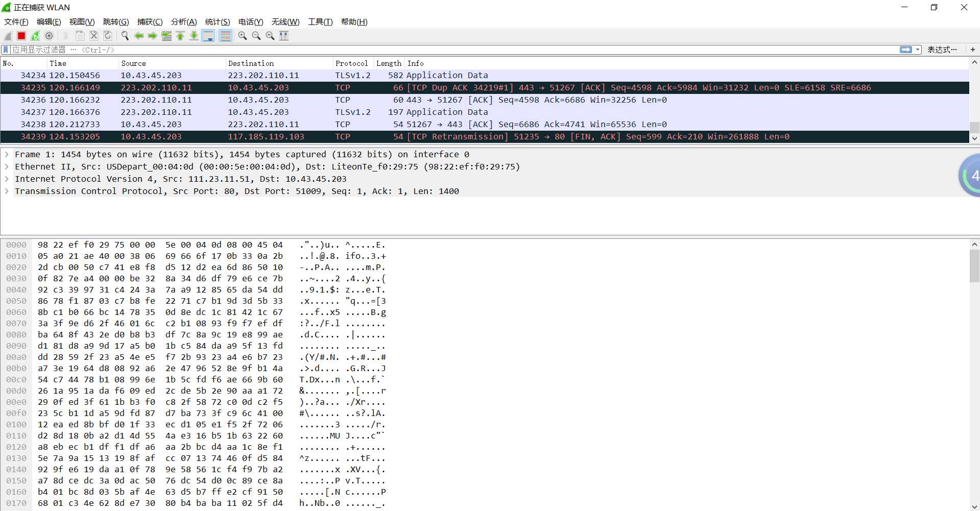Select packet 34234 Application Data row

[x=485, y=75]
